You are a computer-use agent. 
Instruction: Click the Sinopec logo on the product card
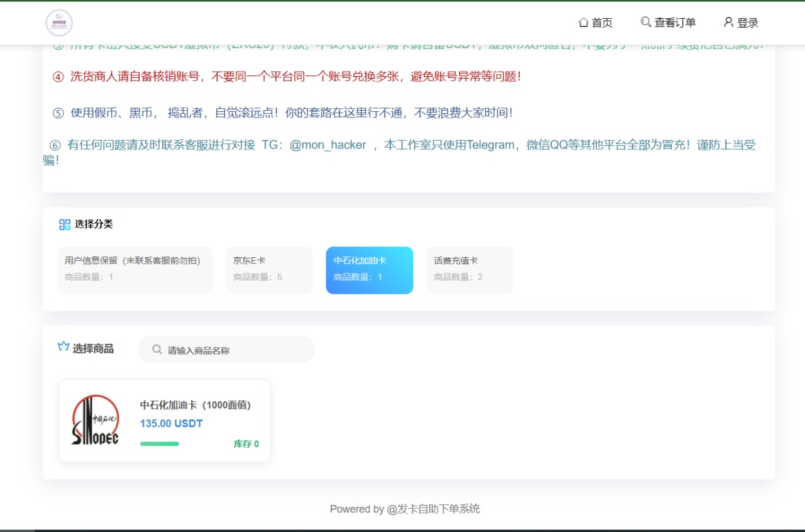click(x=94, y=419)
